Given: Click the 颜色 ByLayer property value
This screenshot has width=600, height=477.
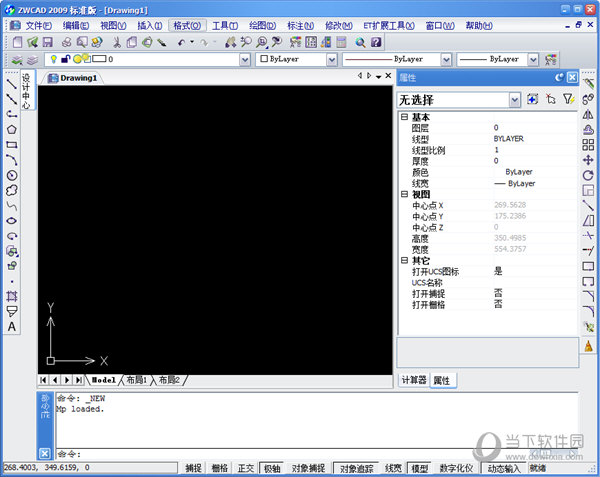Looking at the screenshot, I should [x=518, y=172].
